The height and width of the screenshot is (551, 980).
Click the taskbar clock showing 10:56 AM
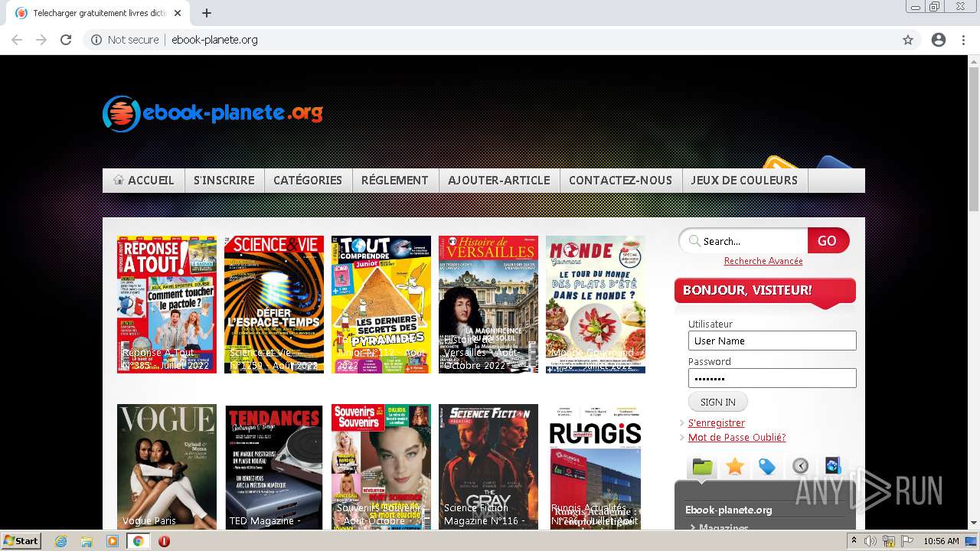coord(941,541)
